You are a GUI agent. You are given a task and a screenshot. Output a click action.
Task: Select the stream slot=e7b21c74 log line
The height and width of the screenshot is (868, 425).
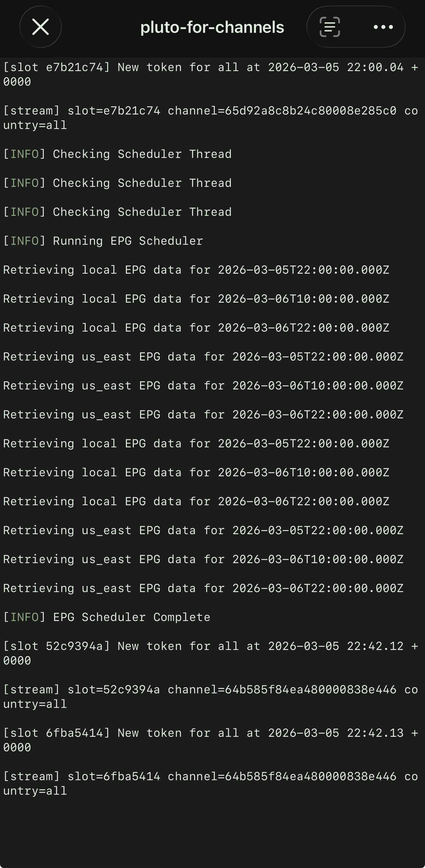click(211, 118)
